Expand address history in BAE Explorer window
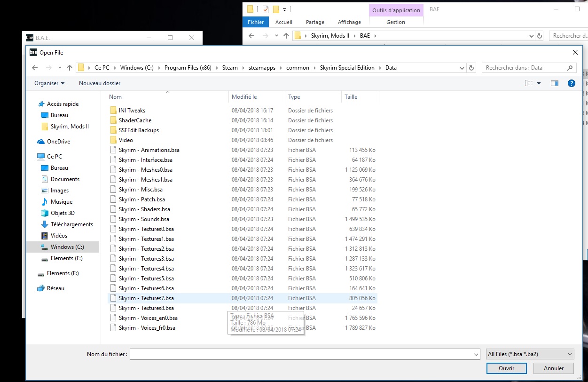The image size is (588, 382). tap(532, 36)
